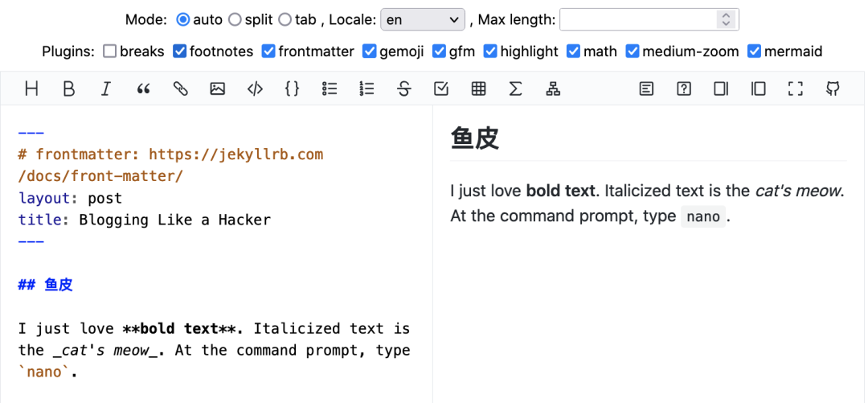Uncheck the footnotes plugin
This screenshot has height=403, width=868.
180,51
